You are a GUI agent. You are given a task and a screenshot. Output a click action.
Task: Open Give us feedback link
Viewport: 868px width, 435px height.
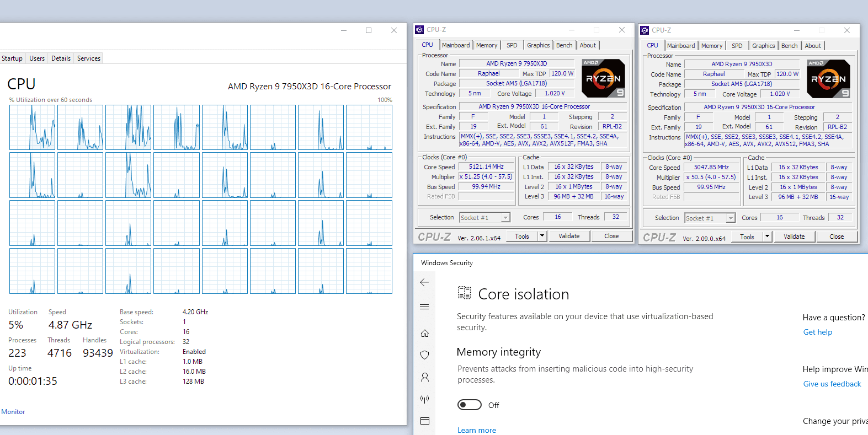(832, 384)
